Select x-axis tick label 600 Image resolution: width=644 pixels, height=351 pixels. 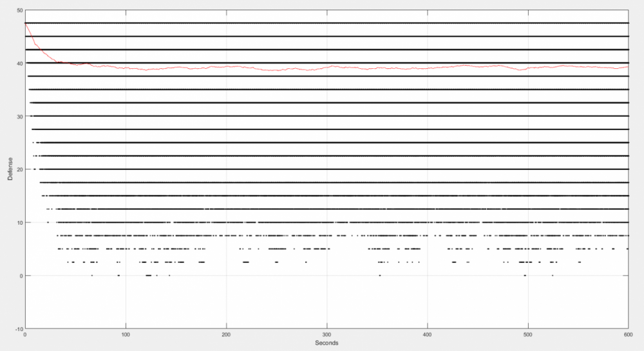(x=628, y=335)
